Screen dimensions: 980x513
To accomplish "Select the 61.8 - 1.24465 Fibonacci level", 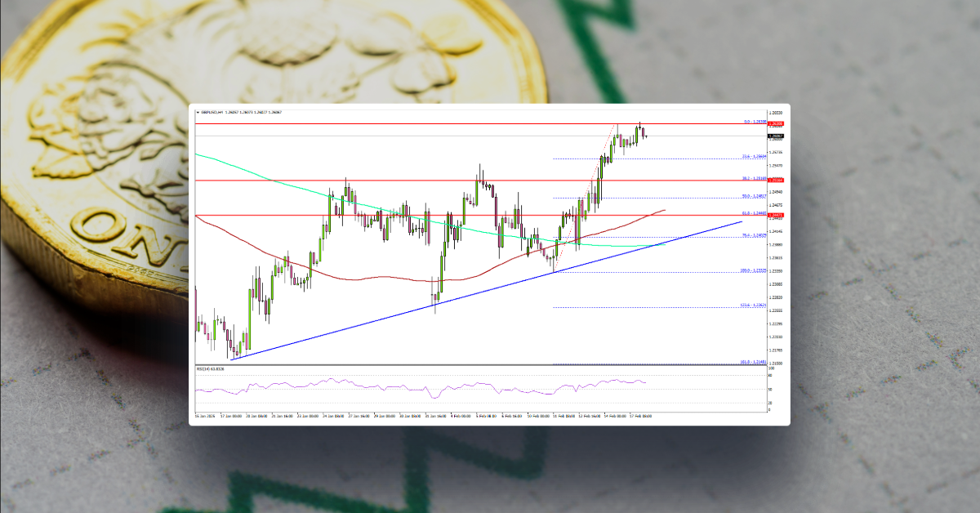I will tap(754, 213).
